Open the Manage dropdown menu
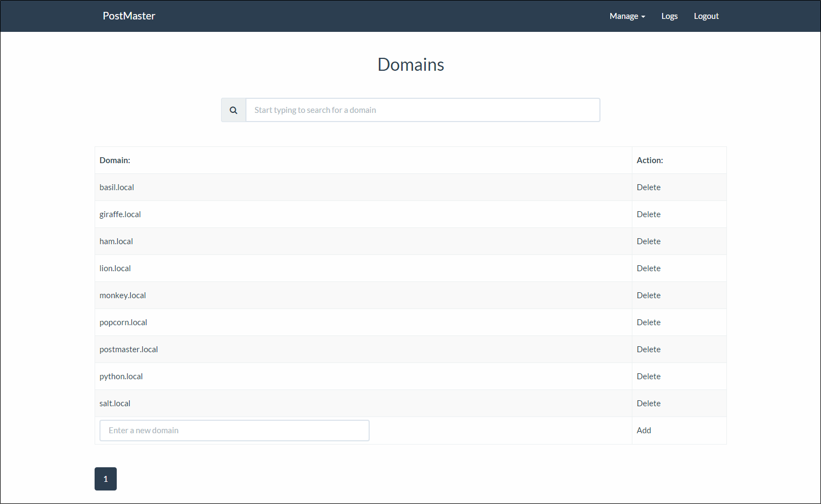 tap(628, 16)
